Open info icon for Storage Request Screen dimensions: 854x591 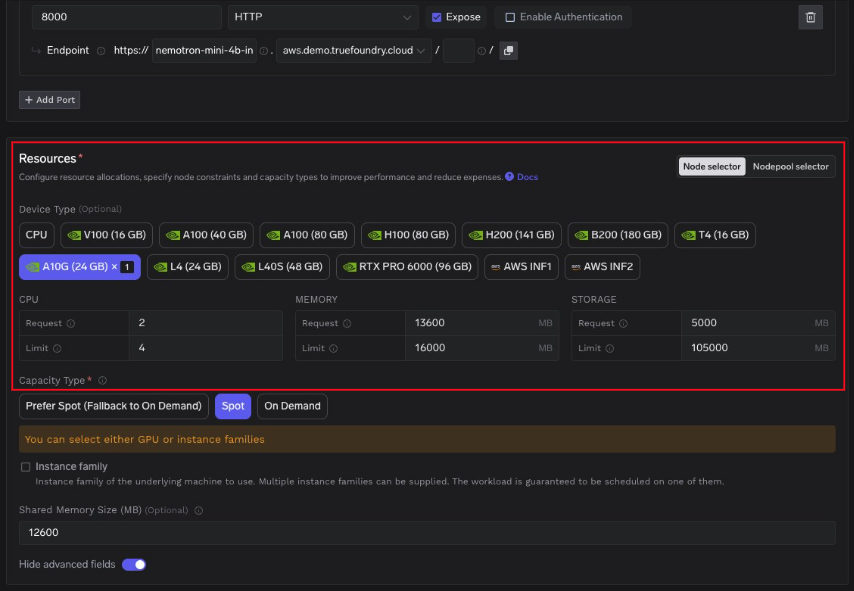623,324
